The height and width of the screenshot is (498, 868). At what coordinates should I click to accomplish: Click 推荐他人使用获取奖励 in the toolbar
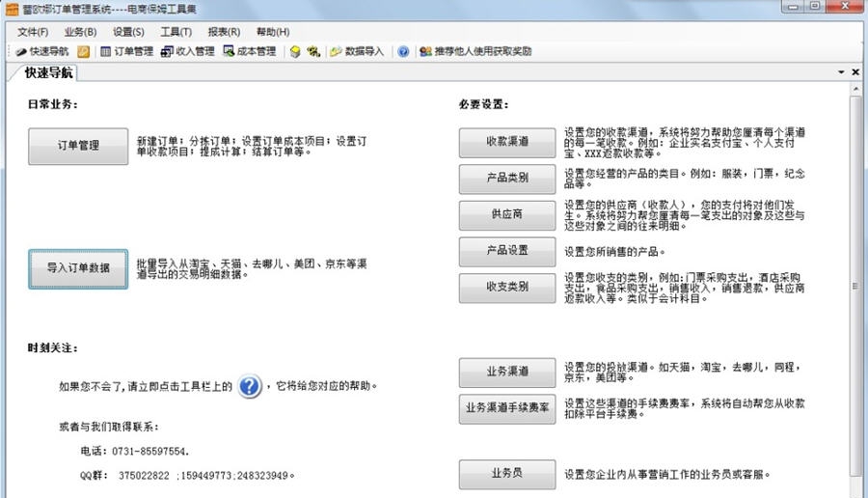(x=476, y=51)
